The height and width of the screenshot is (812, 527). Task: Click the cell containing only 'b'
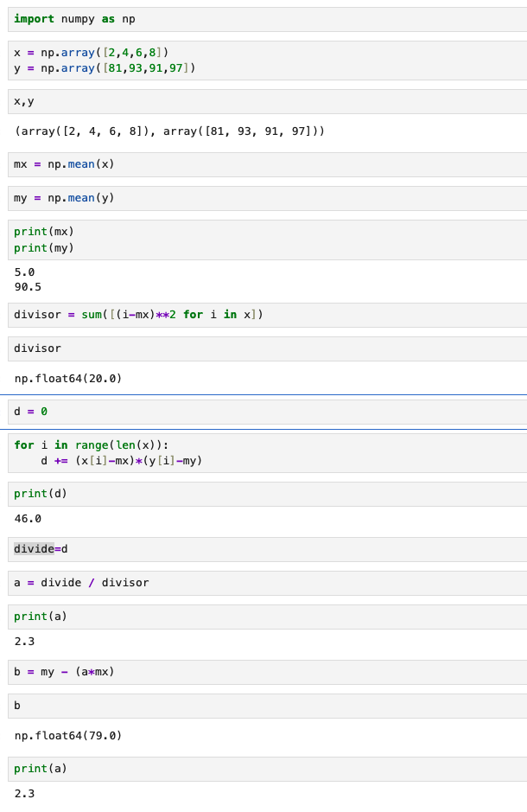[x=267, y=706]
